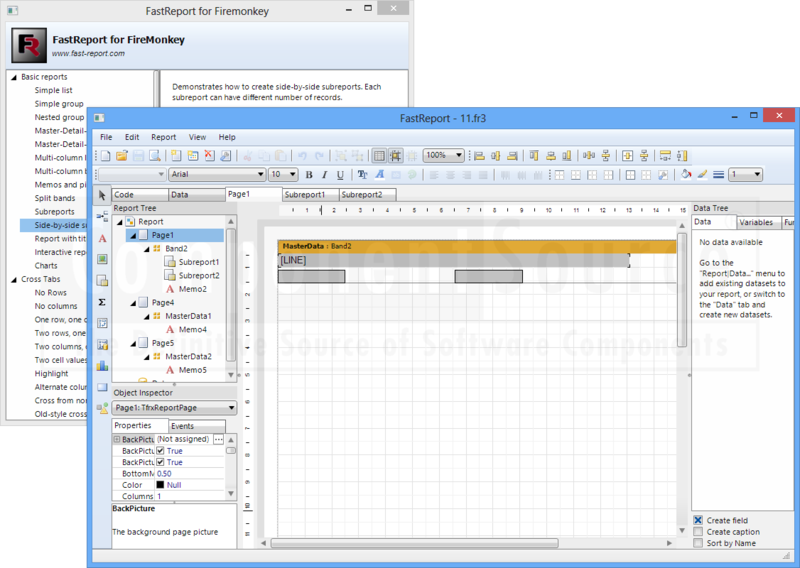This screenshot has height=568, width=800.
Task: Click the Align Top Edges icon
Action: coord(534,156)
